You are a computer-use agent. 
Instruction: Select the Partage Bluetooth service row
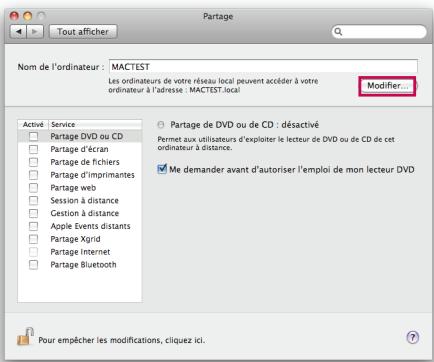pos(80,265)
